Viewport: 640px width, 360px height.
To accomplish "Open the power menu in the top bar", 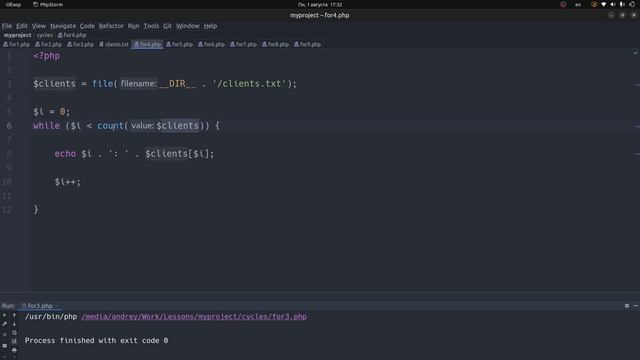I will pos(632,4).
